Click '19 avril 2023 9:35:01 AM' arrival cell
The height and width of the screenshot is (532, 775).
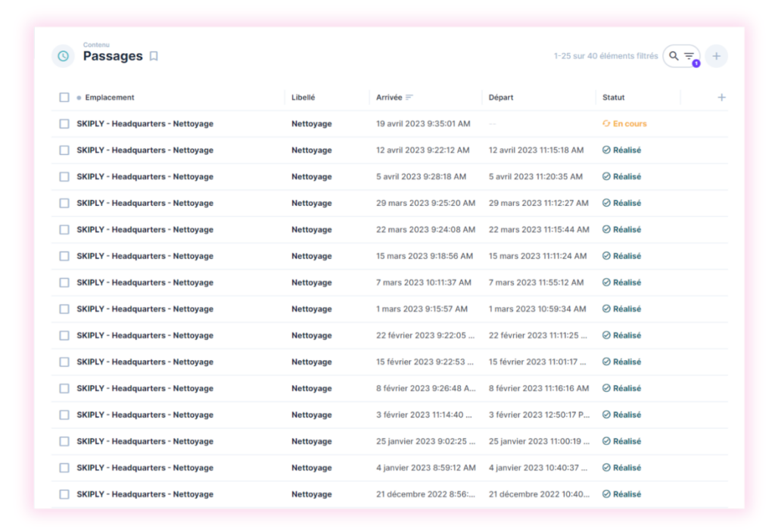423,123
